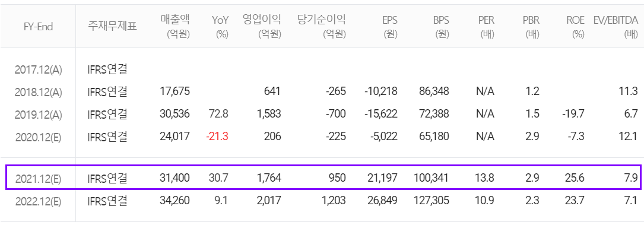644x225 pixels.
Task: Click IFRS연결 in the 2020.12(E) row
Action: coord(107,137)
